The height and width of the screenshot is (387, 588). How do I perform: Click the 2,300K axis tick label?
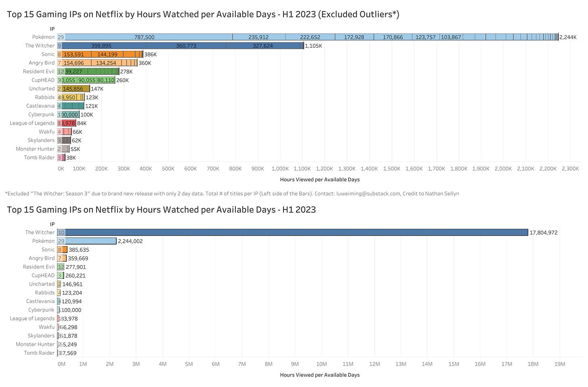(570, 169)
